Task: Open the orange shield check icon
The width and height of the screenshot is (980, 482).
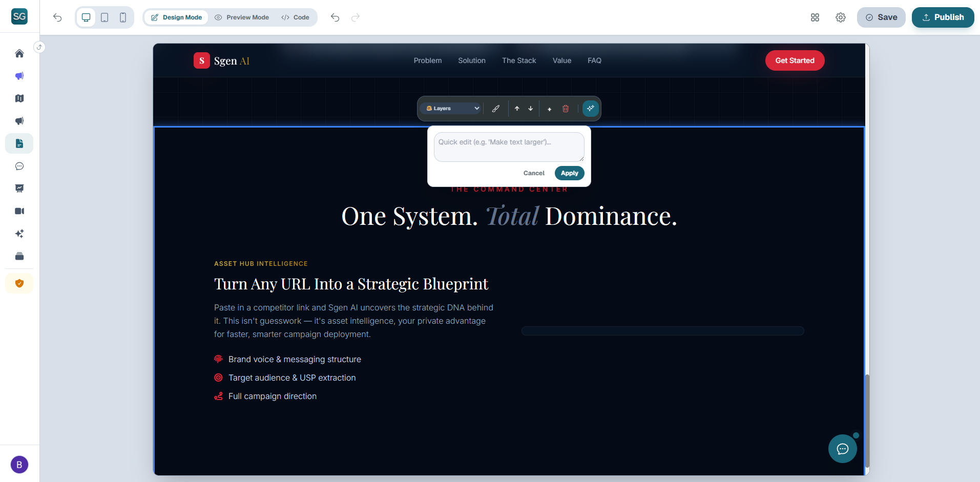Action: [x=19, y=283]
